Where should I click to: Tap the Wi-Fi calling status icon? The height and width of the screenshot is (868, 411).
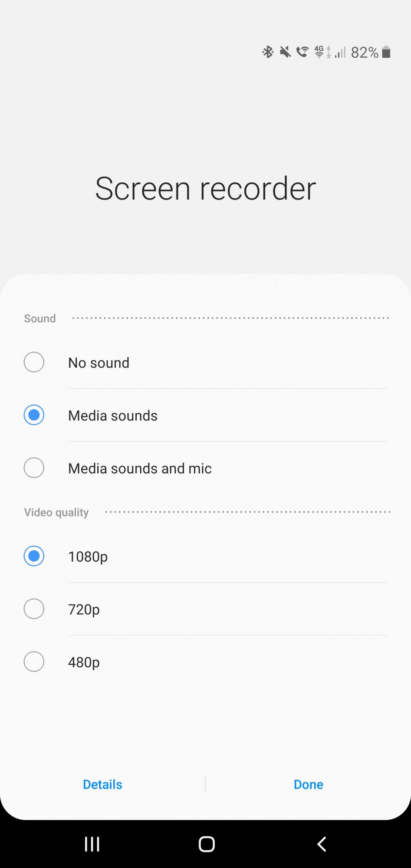coord(302,53)
